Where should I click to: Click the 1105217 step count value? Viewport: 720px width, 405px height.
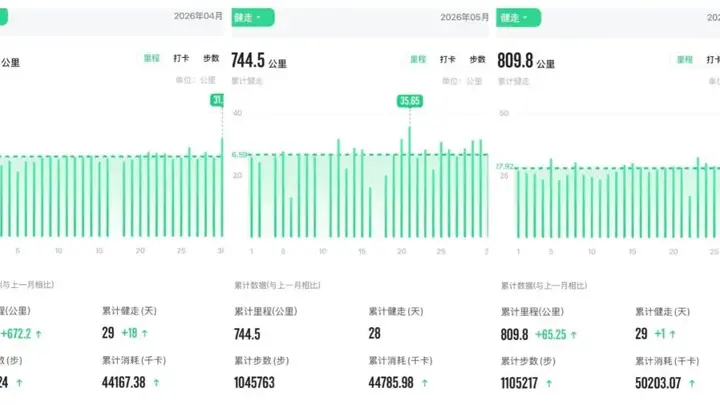(519, 383)
